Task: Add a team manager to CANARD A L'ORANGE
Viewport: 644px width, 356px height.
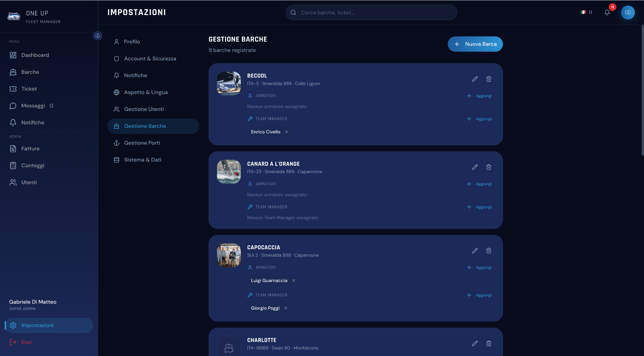Action: click(x=479, y=207)
